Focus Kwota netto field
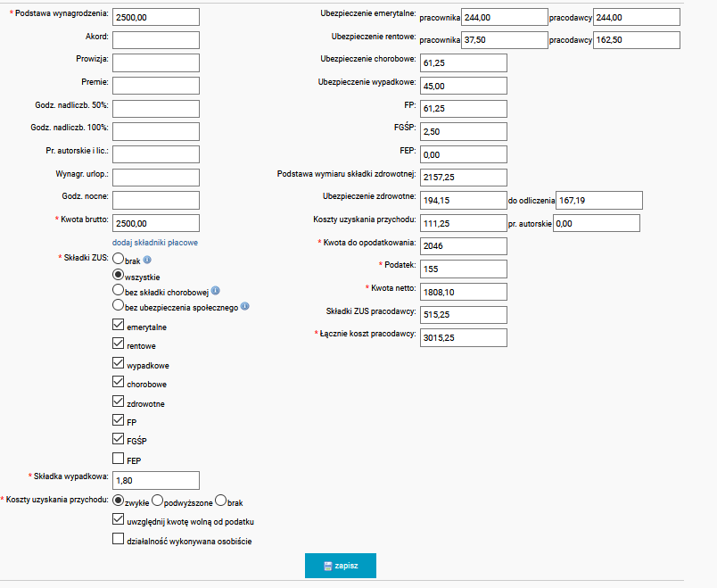 pos(464,292)
